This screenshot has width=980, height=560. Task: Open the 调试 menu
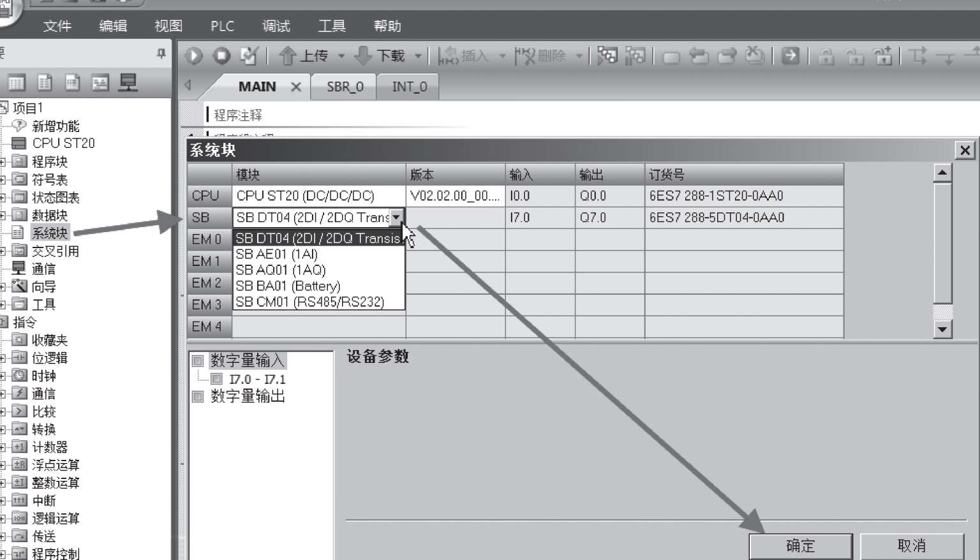coord(276,26)
